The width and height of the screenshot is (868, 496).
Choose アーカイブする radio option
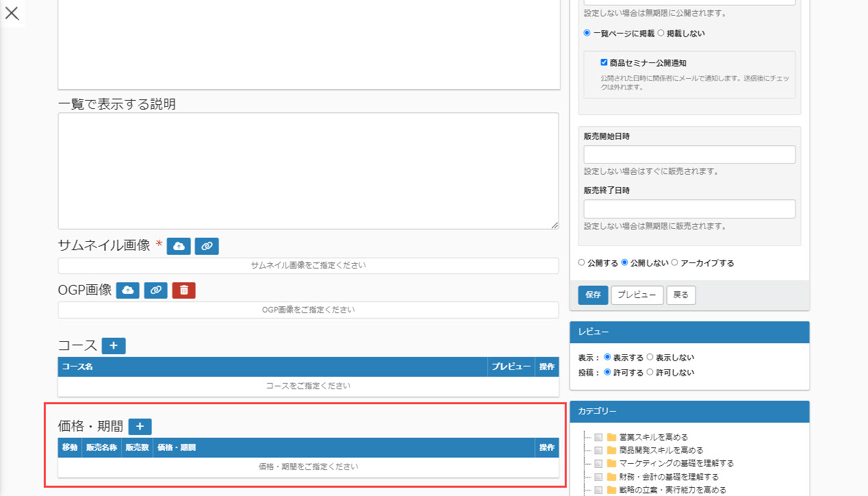pos(675,262)
